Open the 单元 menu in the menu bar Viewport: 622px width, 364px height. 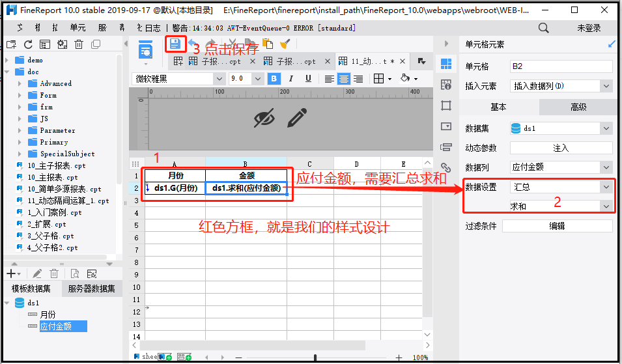(78, 28)
